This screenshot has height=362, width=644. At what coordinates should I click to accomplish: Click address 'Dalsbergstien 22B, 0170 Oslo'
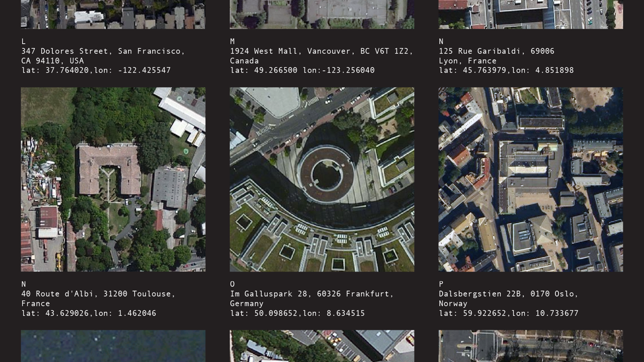click(508, 294)
